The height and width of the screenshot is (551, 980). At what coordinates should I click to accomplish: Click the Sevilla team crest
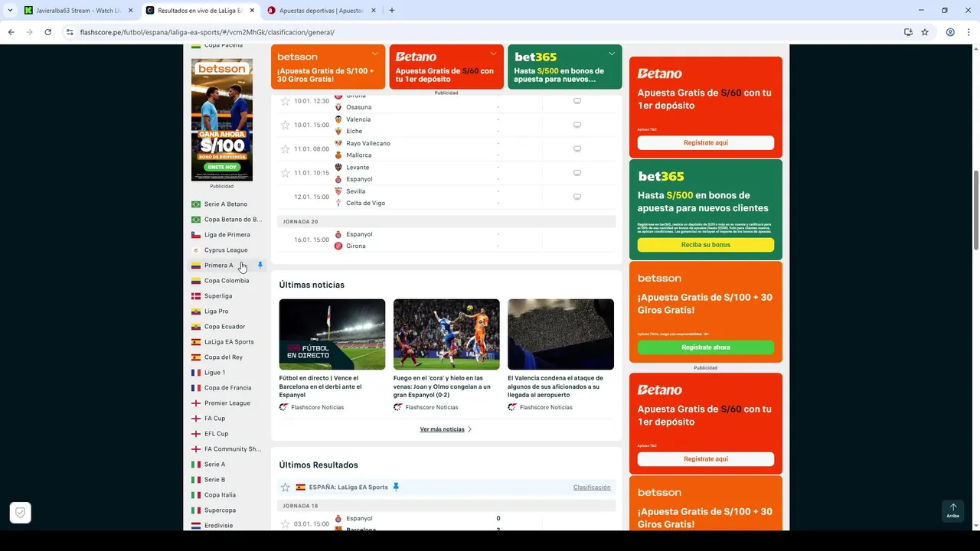click(338, 191)
